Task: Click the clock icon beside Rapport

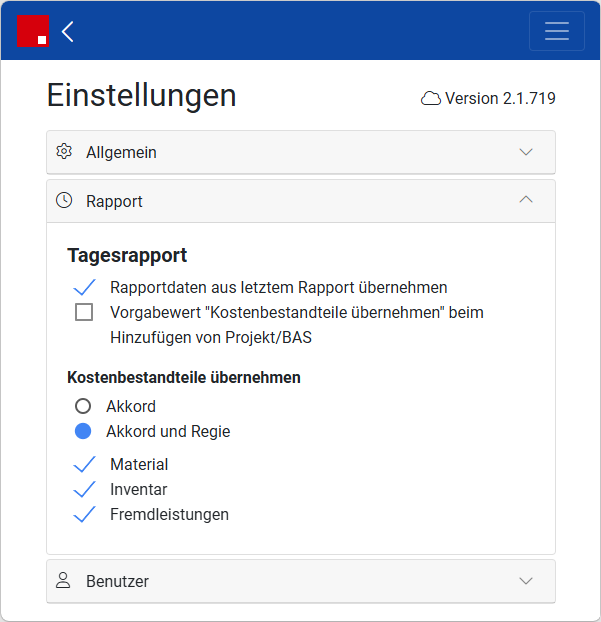Action: (x=64, y=200)
